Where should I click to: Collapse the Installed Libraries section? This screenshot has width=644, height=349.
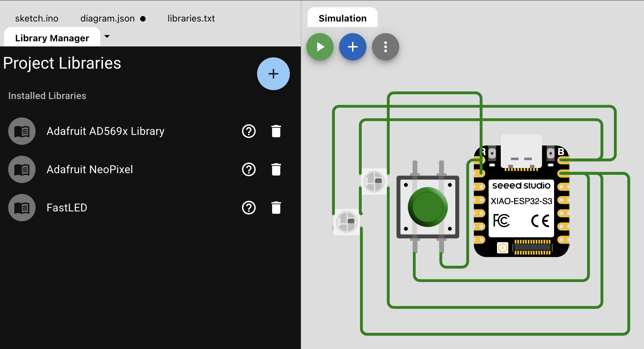pyautogui.click(x=47, y=96)
